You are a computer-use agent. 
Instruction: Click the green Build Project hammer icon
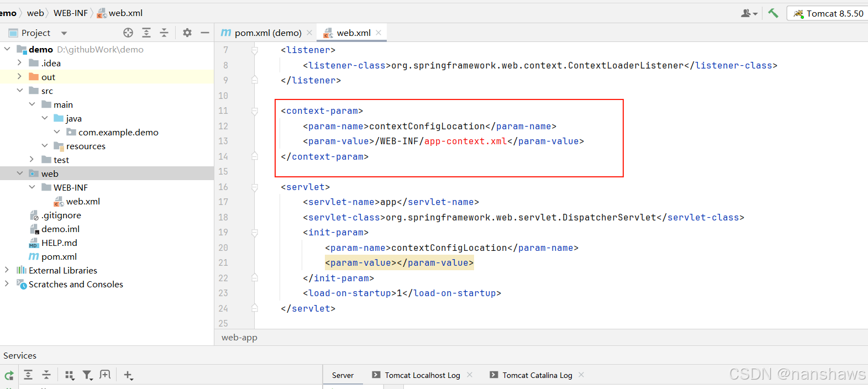(773, 13)
